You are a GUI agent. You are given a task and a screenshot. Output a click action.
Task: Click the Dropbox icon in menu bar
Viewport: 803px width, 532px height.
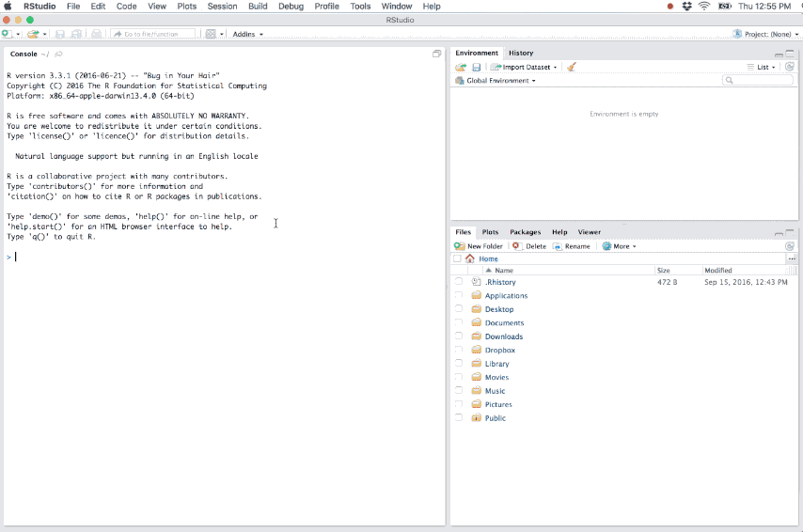coord(686,7)
